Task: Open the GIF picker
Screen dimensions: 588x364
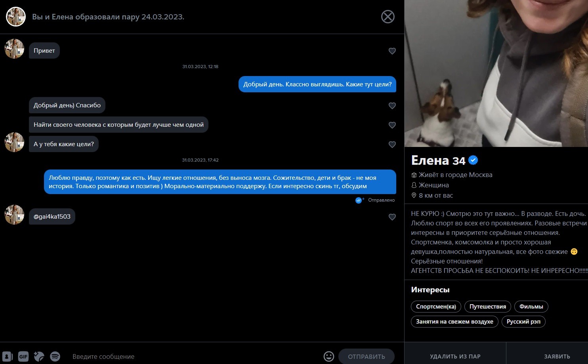Action: (x=23, y=356)
